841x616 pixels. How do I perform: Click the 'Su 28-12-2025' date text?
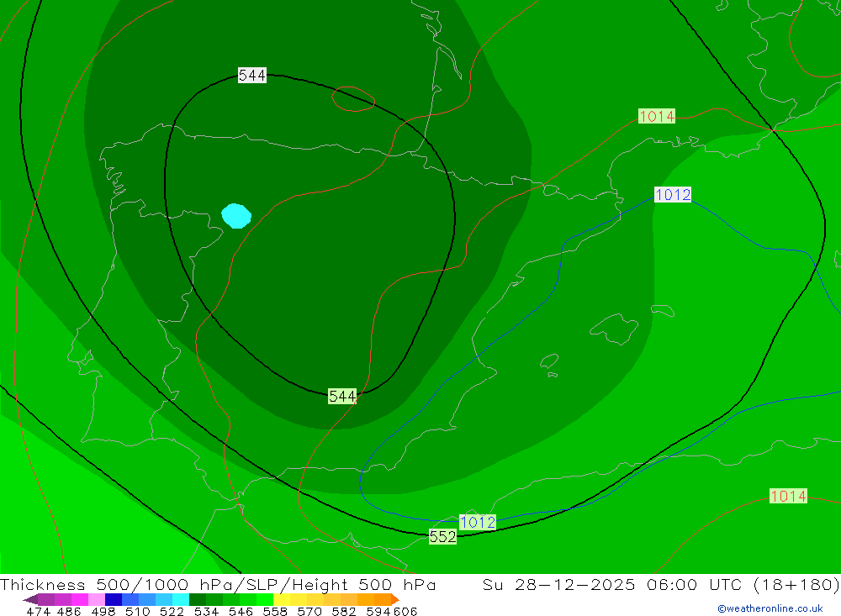pos(558,584)
